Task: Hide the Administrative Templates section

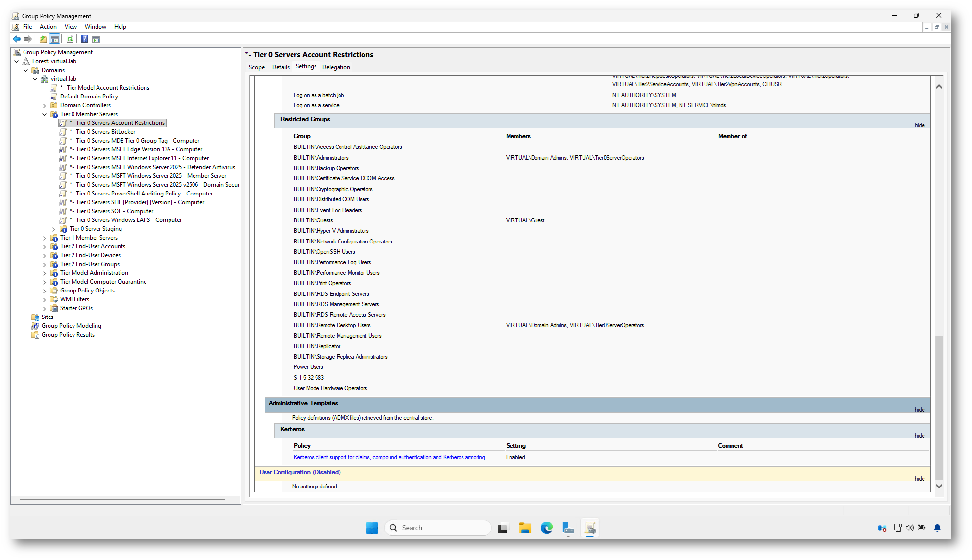Action: [x=920, y=410]
